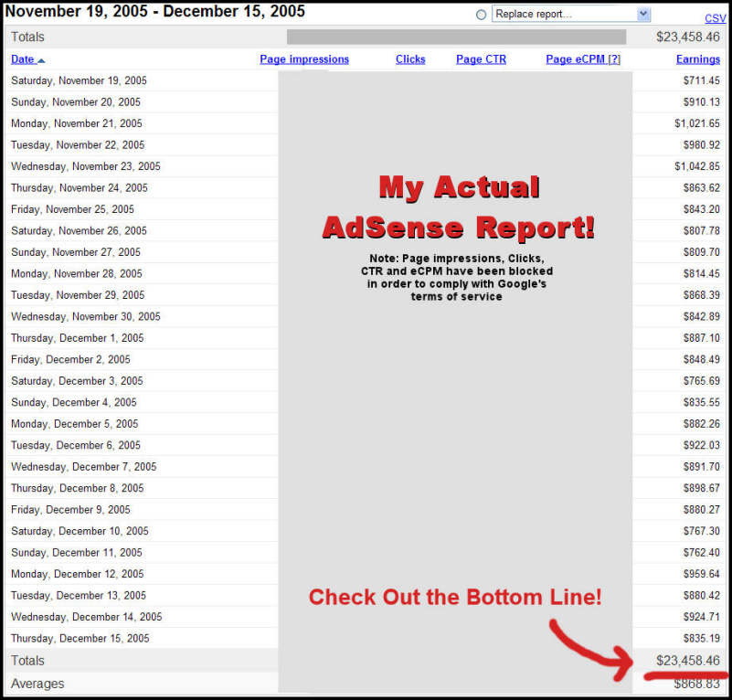Select the Monday, December 12, 2005 row
The width and height of the screenshot is (732, 700).
tap(366, 574)
